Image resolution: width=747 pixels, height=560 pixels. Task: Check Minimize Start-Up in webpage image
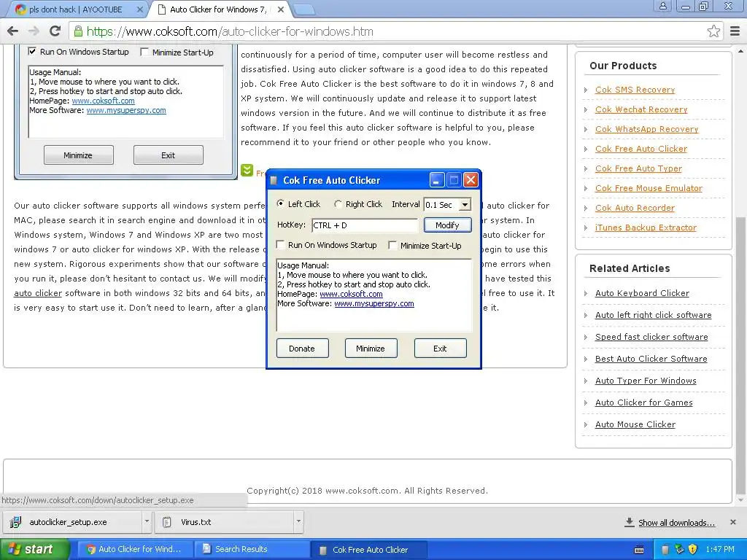click(144, 52)
